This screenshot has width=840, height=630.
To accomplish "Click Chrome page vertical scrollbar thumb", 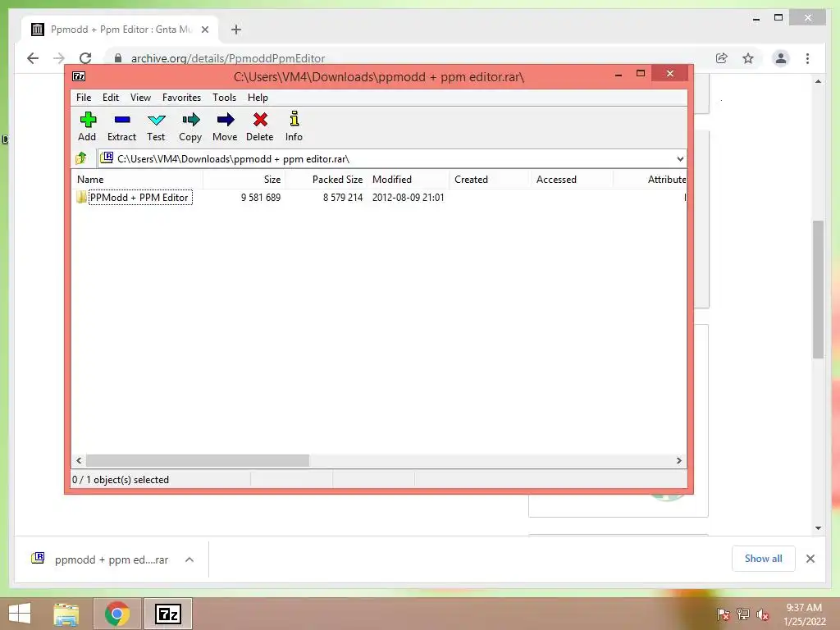I will tap(818, 290).
